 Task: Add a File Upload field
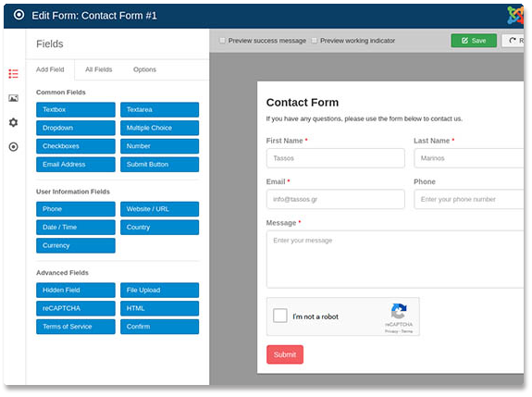pos(159,291)
